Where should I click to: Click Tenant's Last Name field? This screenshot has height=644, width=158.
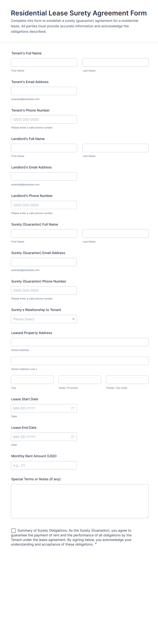pyautogui.click(x=115, y=63)
